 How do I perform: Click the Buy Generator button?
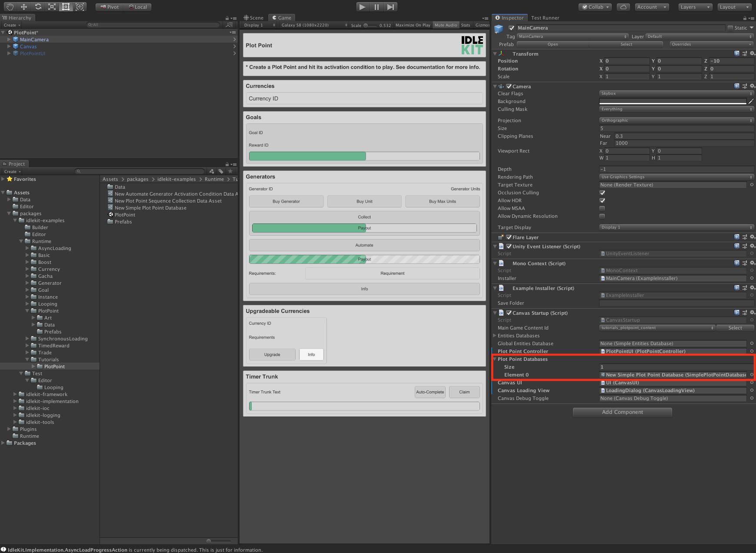click(x=286, y=201)
